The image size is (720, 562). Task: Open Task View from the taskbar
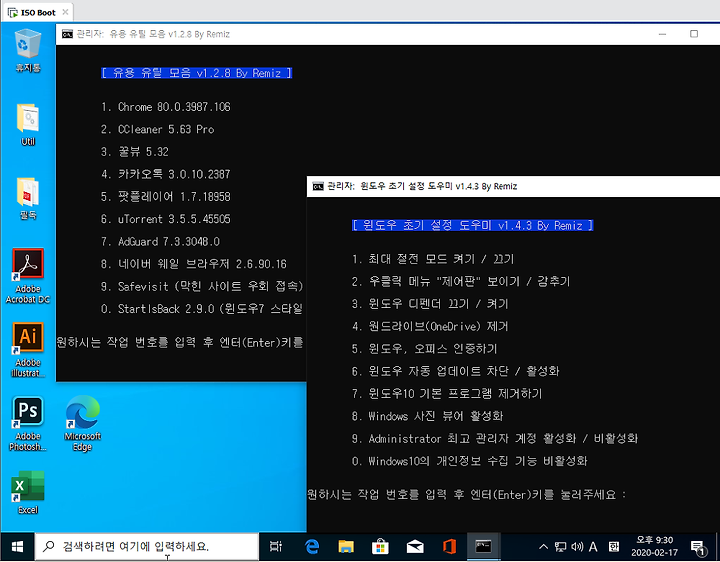pos(276,546)
